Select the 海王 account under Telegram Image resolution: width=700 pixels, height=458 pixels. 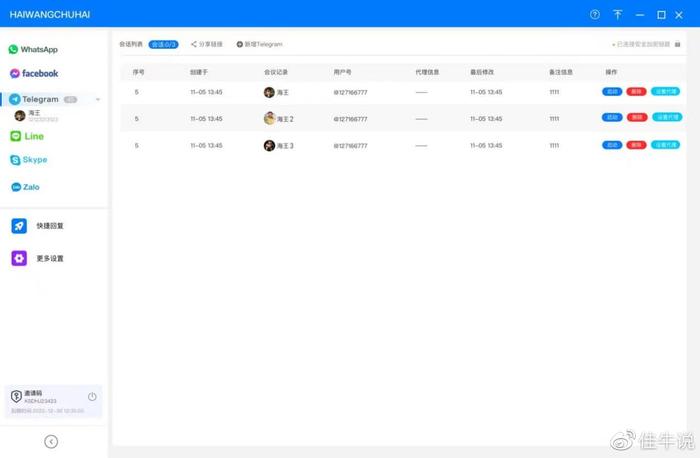point(36,116)
